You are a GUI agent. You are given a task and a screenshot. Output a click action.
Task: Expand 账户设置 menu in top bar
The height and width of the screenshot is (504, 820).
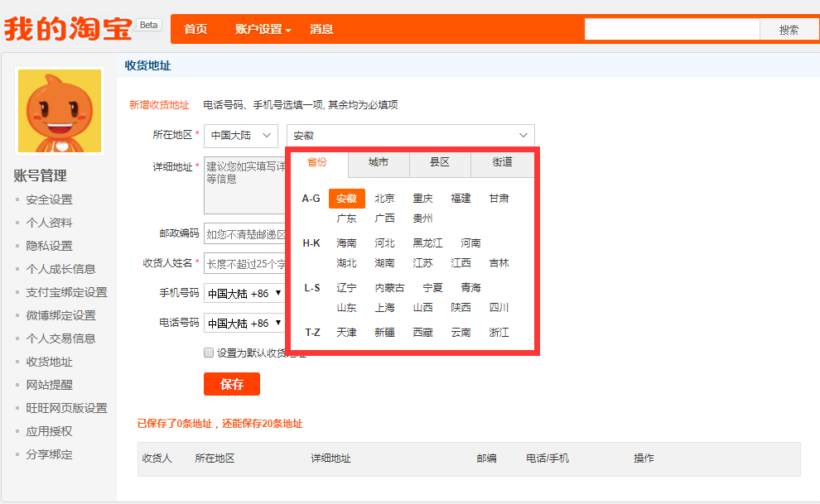coord(263,29)
